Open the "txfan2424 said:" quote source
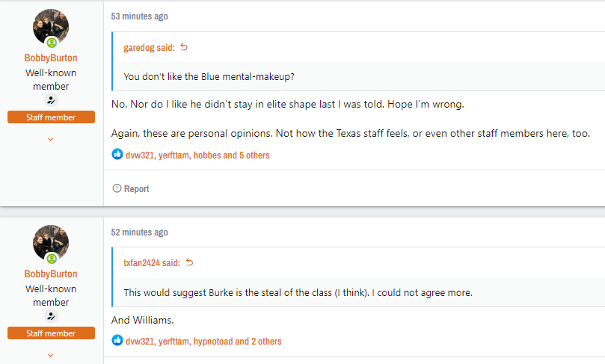This screenshot has width=605, height=364. [x=152, y=262]
